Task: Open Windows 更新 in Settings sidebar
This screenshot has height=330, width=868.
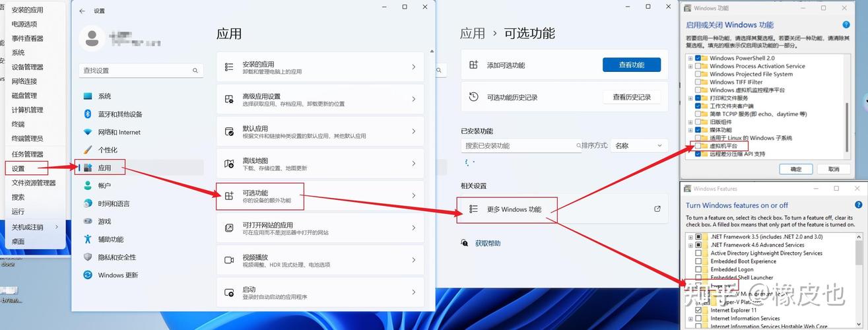Action: coord(140,275)
